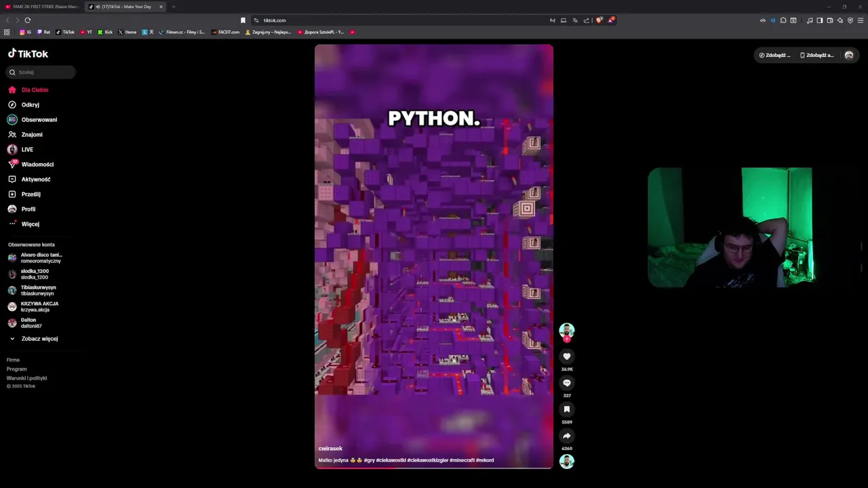Screen dimensions: 868x488
Task: Like the video with heart icon
Action: click(567, 357)
